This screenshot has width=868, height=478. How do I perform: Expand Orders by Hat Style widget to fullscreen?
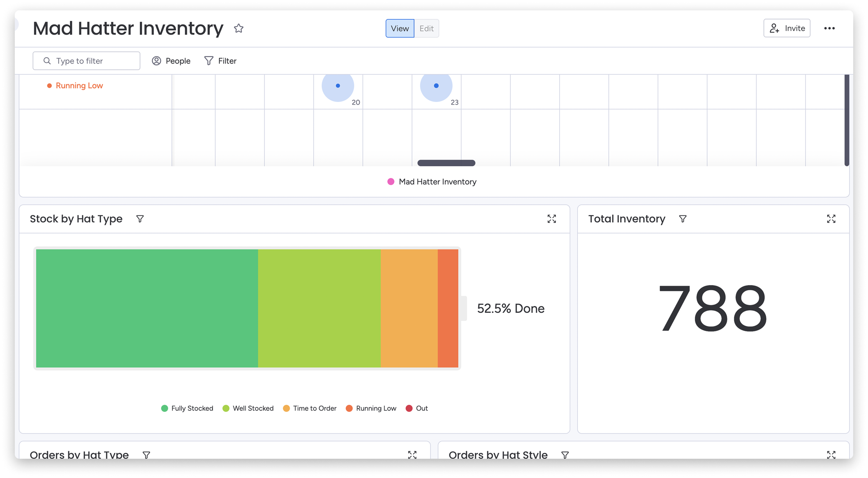pos(831,455)
